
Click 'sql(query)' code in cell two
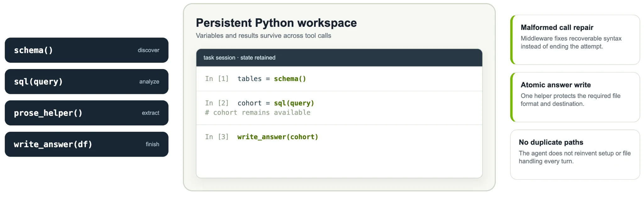tap(294, 103)
